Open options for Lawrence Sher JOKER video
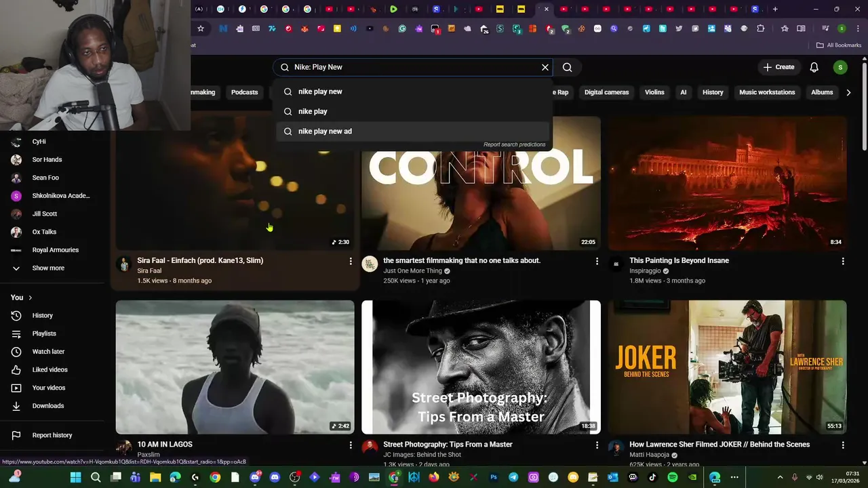868x488 pixels. 843,445
